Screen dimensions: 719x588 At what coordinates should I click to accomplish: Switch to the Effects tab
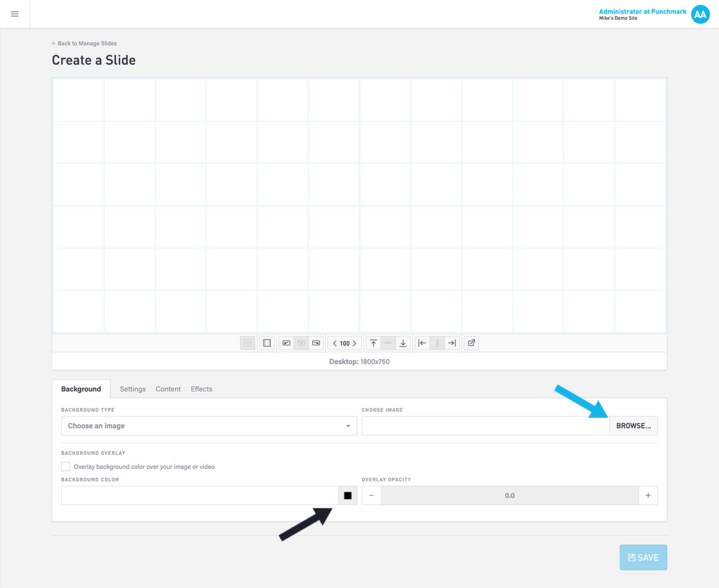201,389
